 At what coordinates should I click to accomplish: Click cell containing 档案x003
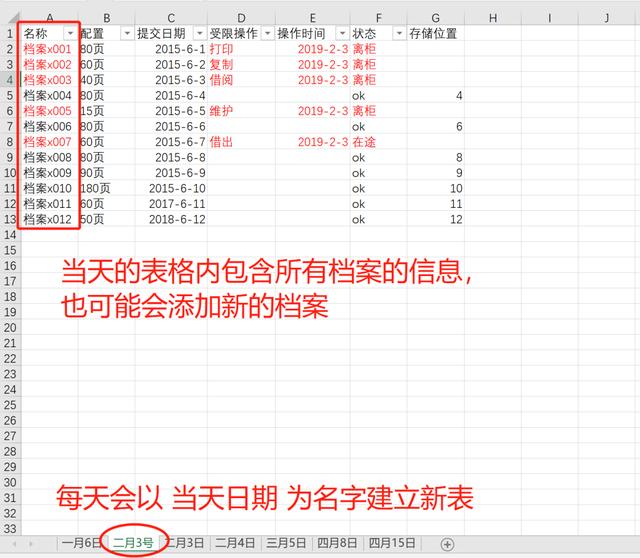(49, 80)
